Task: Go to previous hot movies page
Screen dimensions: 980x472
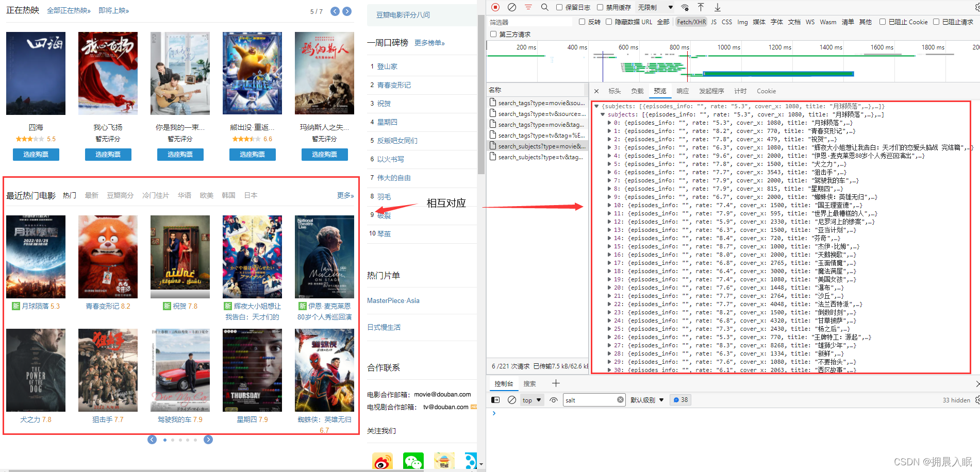Action: (152, 440)
